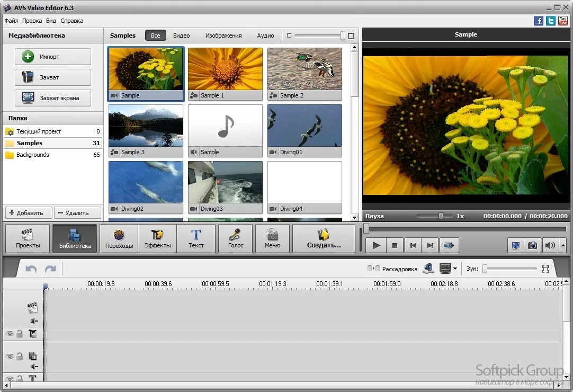The height and width of the screenshot is (392, 573).
Task: Open the Эффекты (effects) panel
Action: coord(157,238)
